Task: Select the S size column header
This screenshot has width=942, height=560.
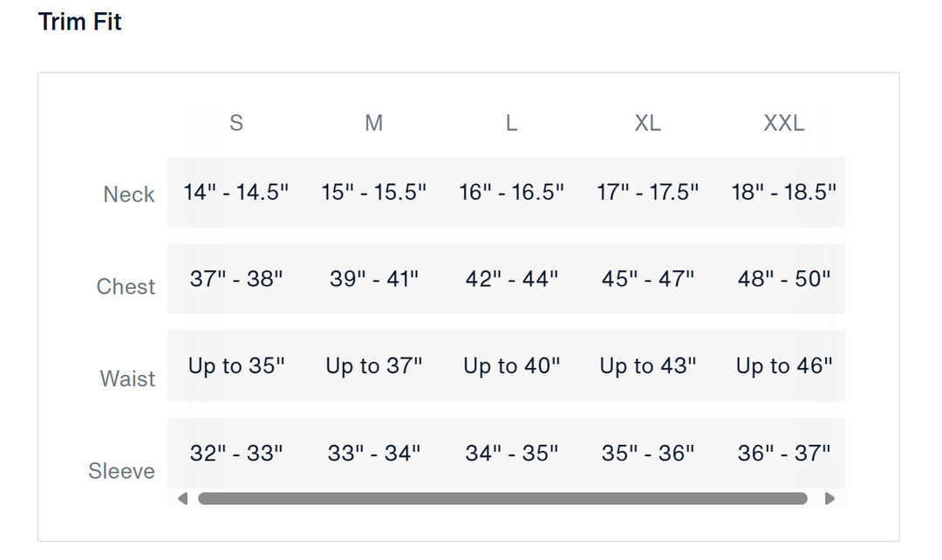Action: [x=235, y=123]
